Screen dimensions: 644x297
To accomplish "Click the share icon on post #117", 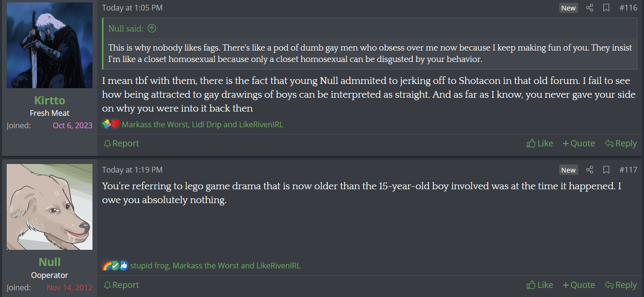I will click(x=590, y=170).
